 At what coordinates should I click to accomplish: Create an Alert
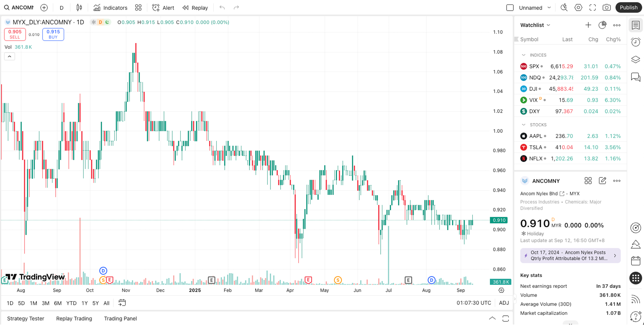163,8
